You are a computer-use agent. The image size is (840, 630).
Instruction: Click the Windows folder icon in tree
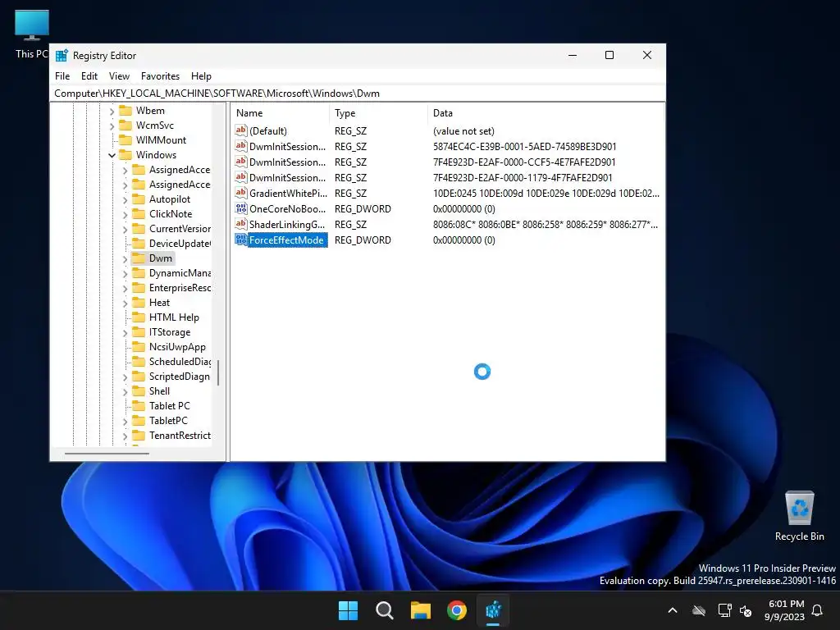click(x=126, y=155)
